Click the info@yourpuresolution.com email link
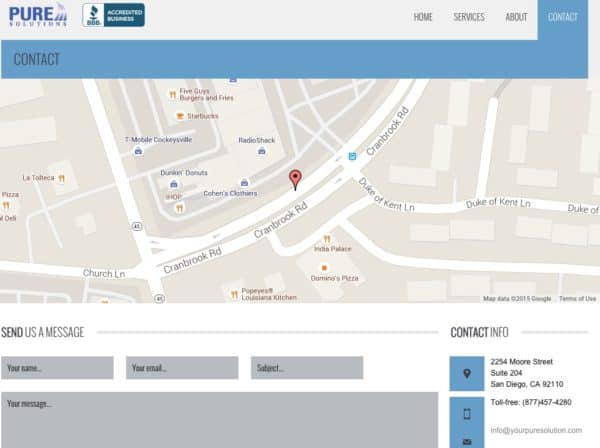This screenshot has height=448, width=600. click(x=535, y=430)
